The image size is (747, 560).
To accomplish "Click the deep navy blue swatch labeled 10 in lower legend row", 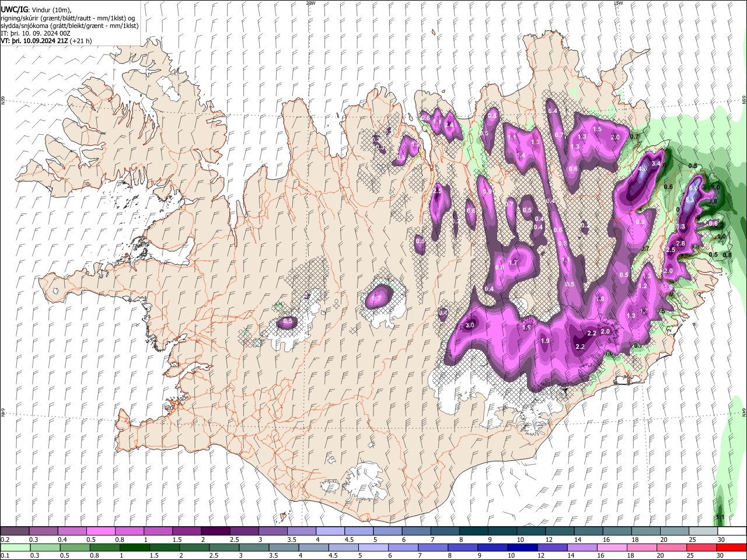I will (522, 547).
